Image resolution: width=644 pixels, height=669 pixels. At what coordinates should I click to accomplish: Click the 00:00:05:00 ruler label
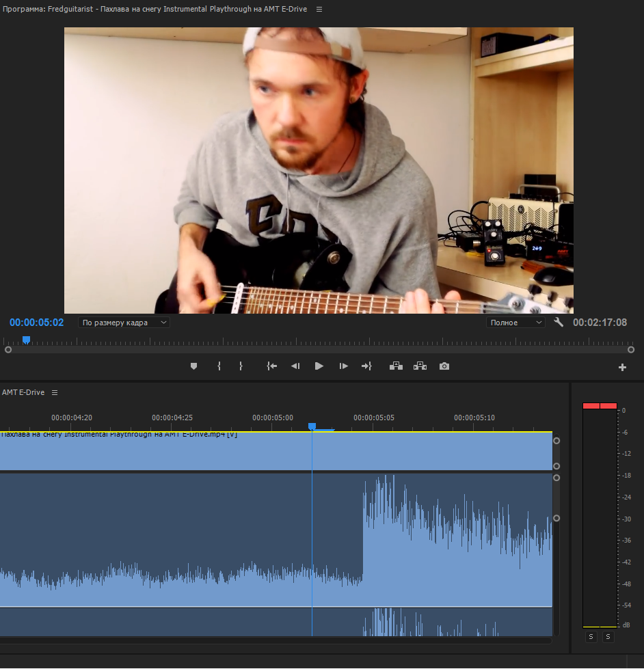273,418
